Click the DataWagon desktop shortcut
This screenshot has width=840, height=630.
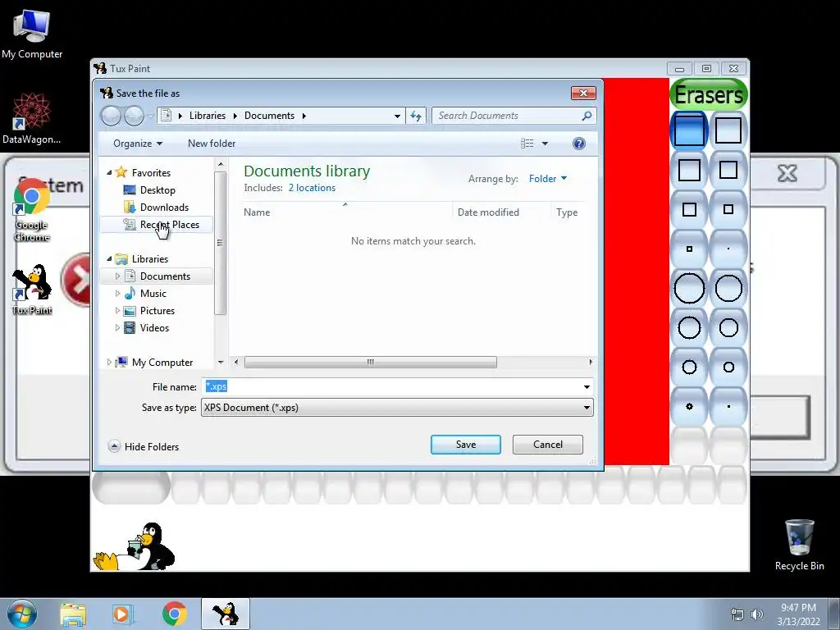[x=32, y=118]
